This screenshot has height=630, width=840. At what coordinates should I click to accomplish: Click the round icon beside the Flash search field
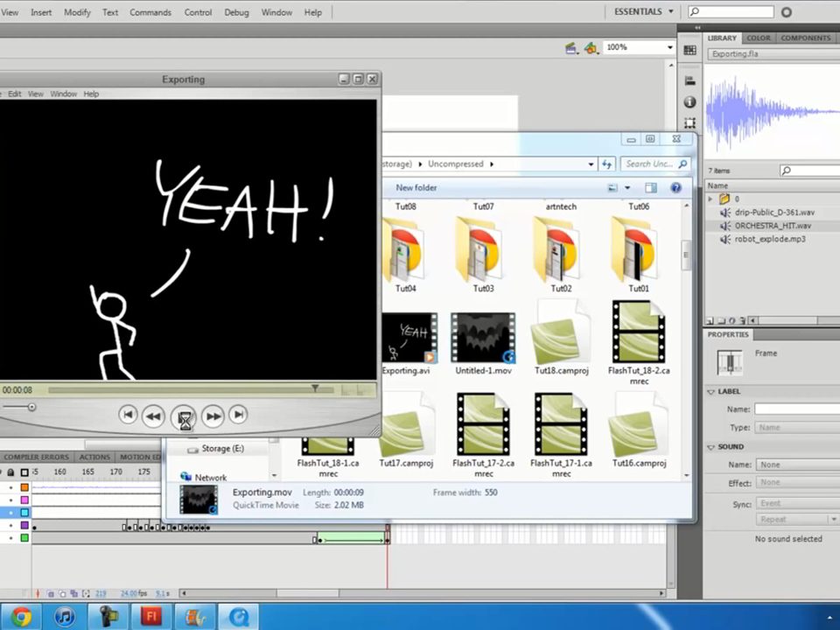[787, 11]
